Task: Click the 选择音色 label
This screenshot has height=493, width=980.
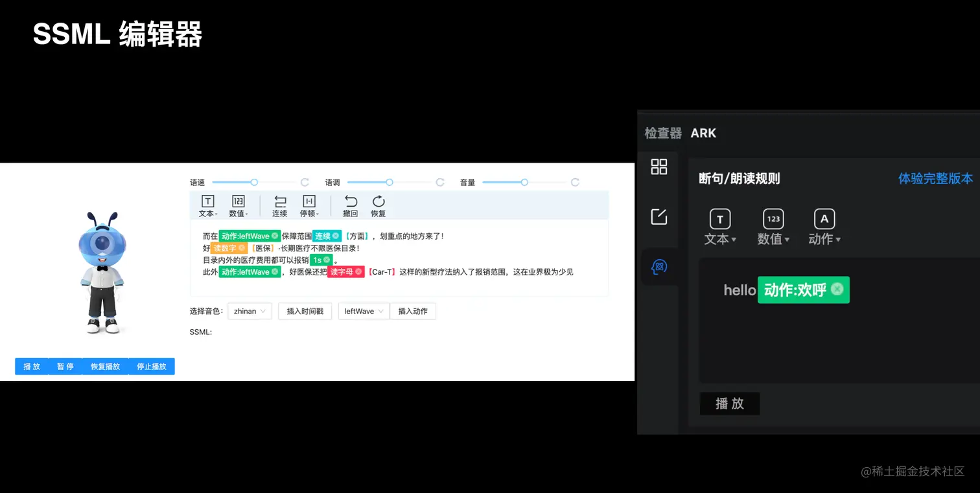Action: point(207,312)
